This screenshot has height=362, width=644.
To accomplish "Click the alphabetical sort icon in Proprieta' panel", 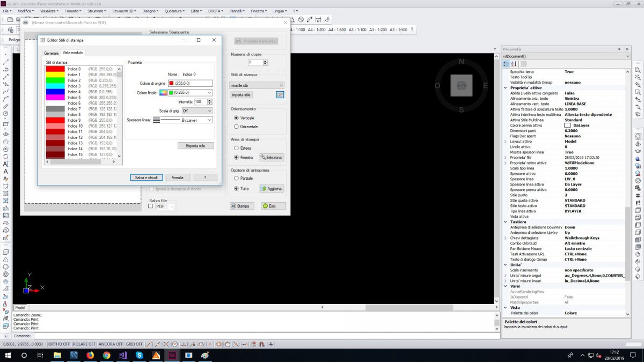I will coord(514,64).
